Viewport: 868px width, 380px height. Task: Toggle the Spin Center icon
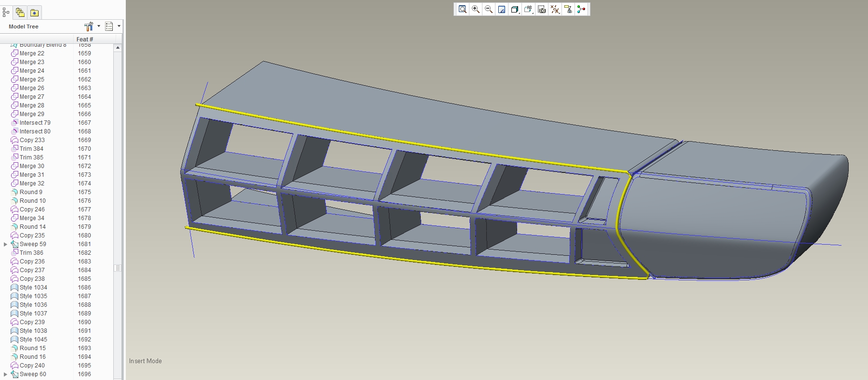click(x=581, y=9)
